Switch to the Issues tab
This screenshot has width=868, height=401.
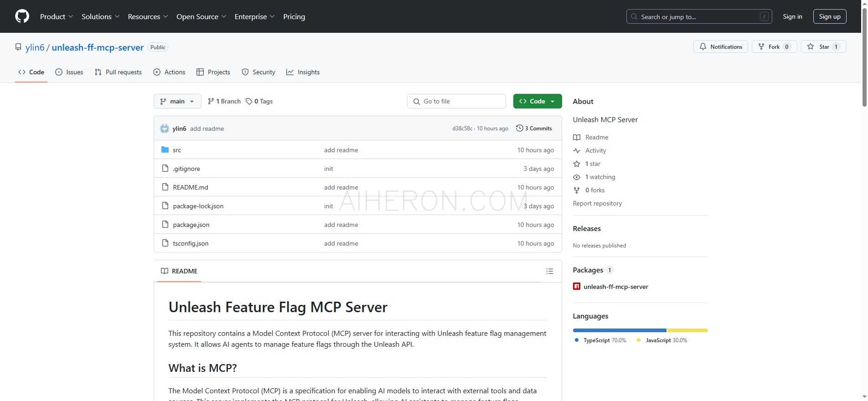point(69,72)
